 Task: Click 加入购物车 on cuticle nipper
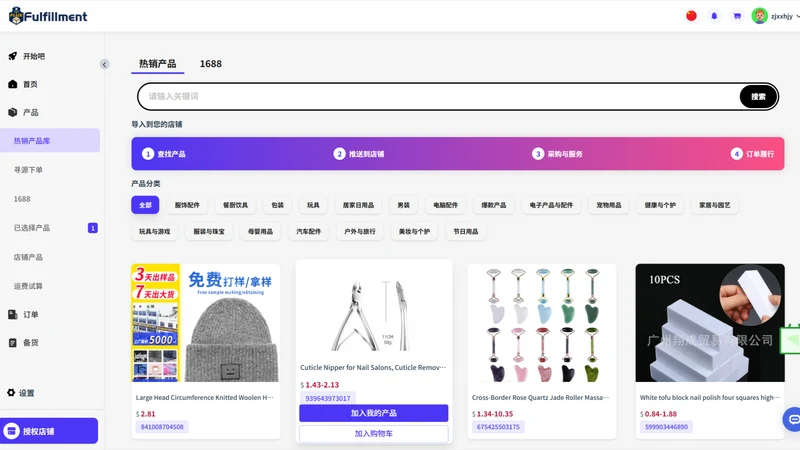click(373, 434)
